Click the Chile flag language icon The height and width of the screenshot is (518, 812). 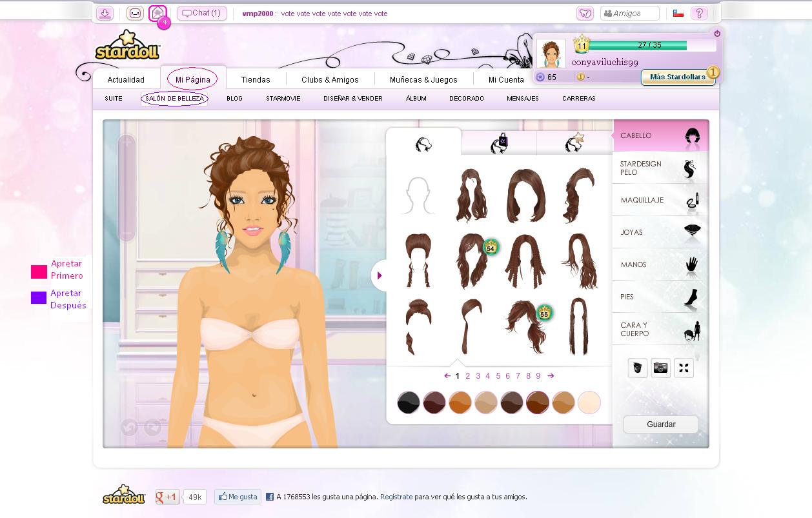(678, 13)
